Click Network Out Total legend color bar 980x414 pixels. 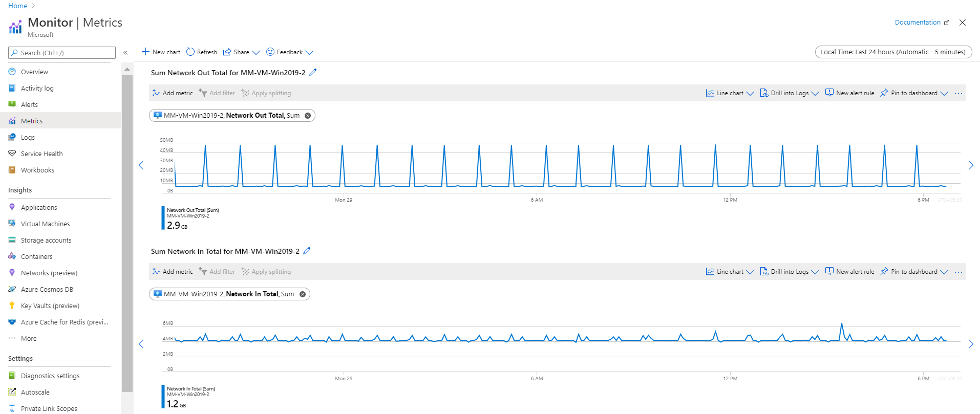tap(163, 218)
